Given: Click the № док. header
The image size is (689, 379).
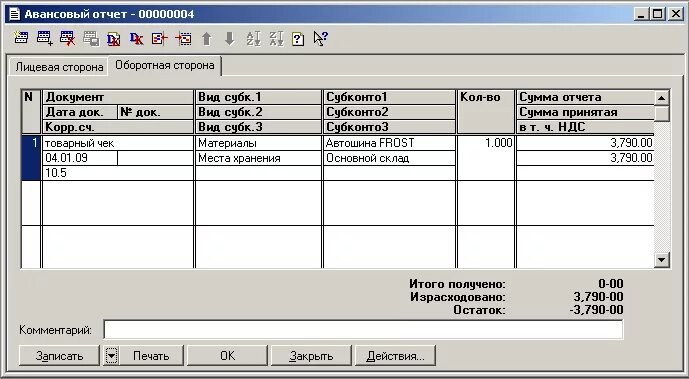Looking at the screenshot, I should 156,112.
